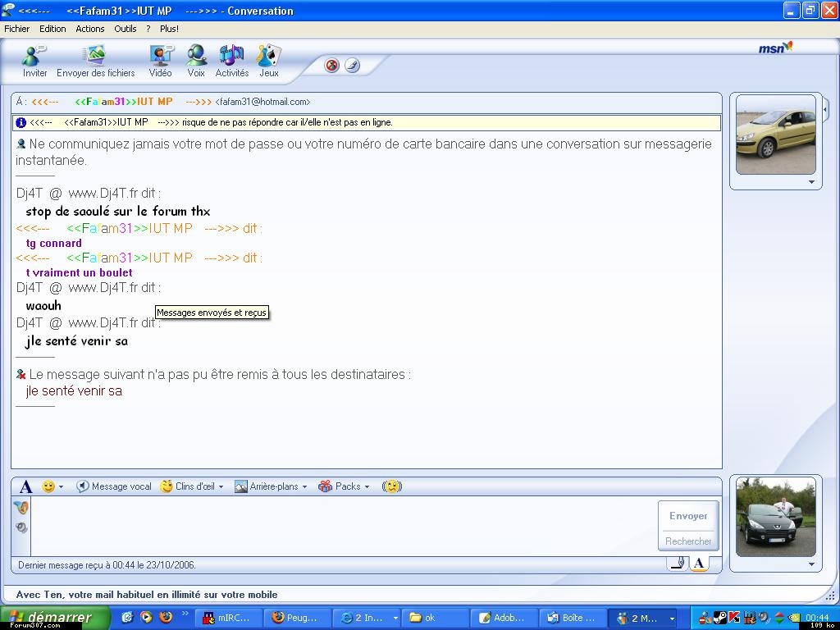The width and height of the screenshot is (840, 630).
Task: Start a Vidéo call
Action: click(x=161, y=61)
